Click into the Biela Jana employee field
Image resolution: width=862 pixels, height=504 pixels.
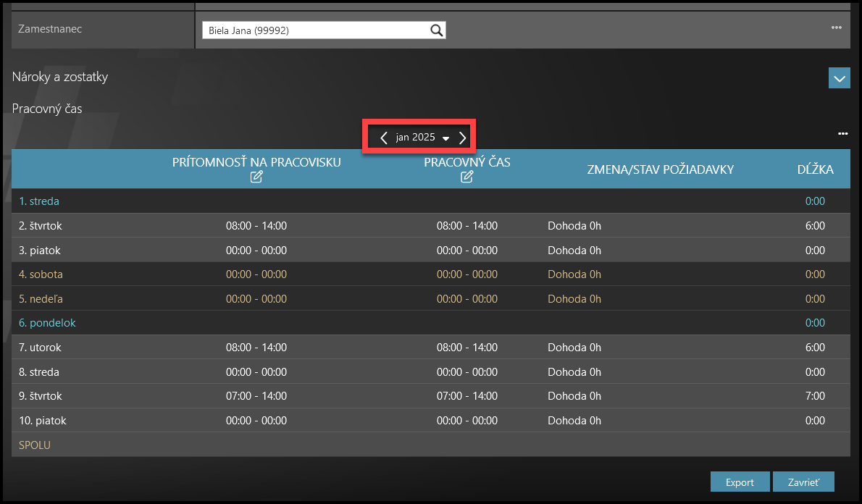[x=315, y=30]
